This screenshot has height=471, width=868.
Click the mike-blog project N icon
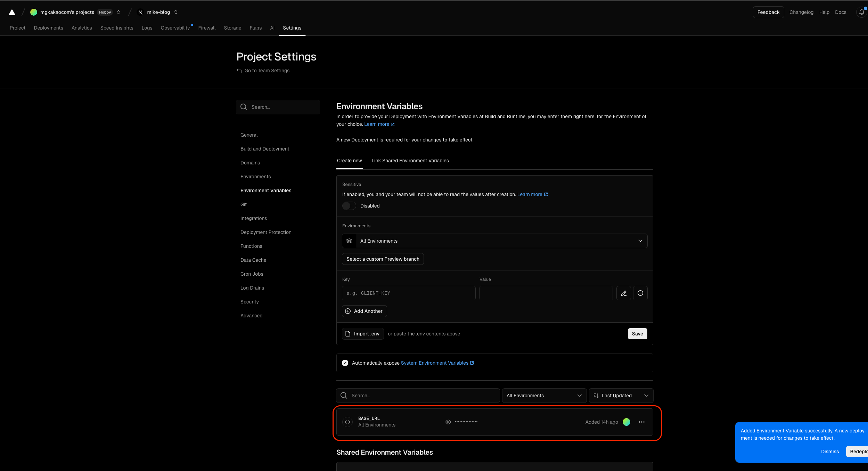140,12
